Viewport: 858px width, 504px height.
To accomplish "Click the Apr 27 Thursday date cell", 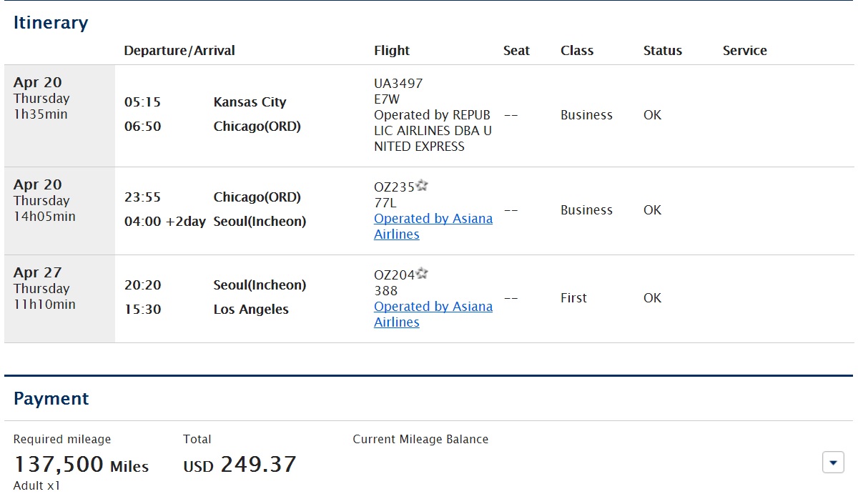I will (59, 299).
